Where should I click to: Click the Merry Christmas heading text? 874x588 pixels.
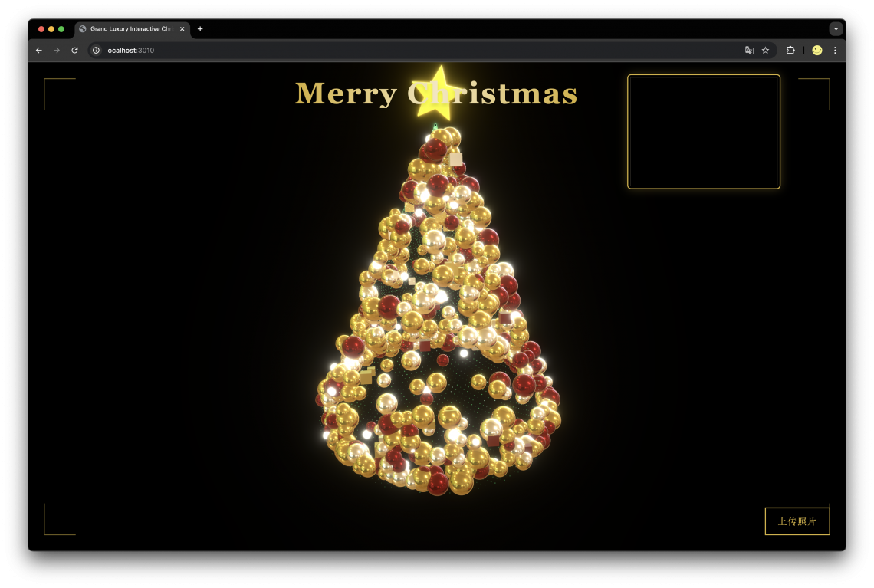(345, 94)
